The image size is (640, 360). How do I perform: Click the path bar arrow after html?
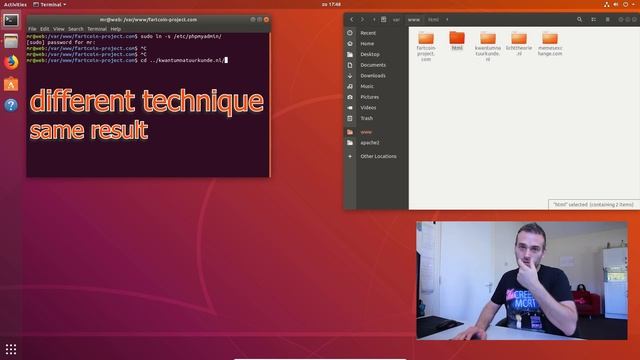(447, 19)
